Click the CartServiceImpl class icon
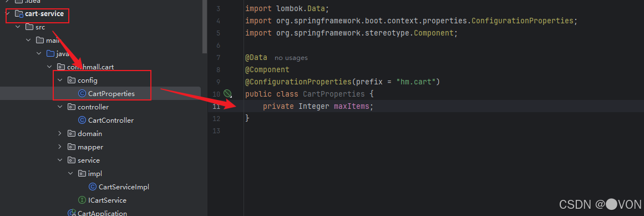The image size is (644, 216). pos(93,187)
